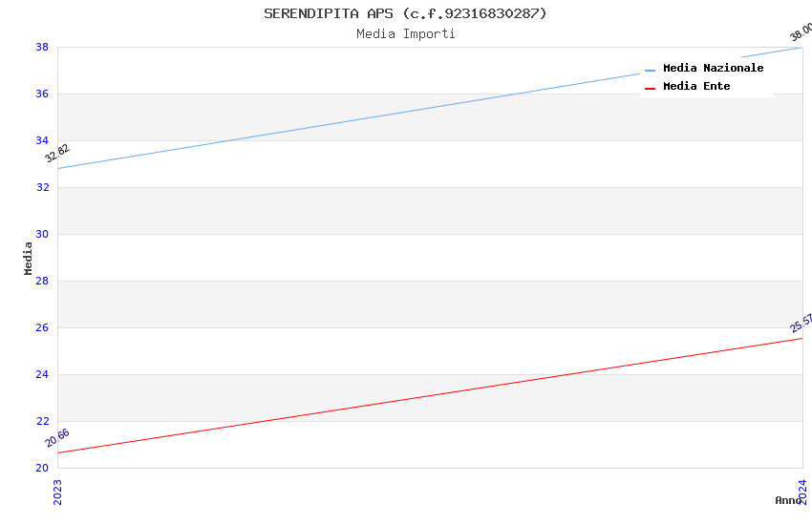Click the chart title SERENDIPITA APS
This screenshot has height=525, width=812.
tap(405, 13)
